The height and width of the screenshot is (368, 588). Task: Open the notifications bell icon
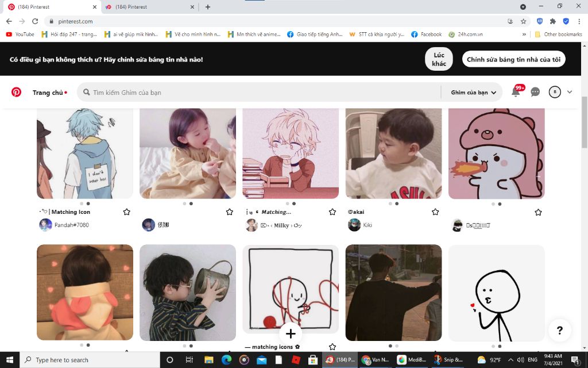(516, 92)
